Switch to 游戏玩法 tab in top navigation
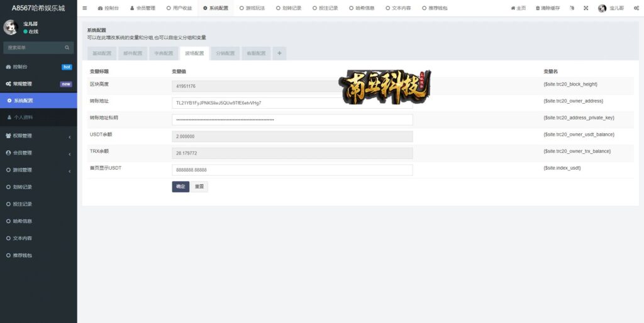 click(252, 8)
